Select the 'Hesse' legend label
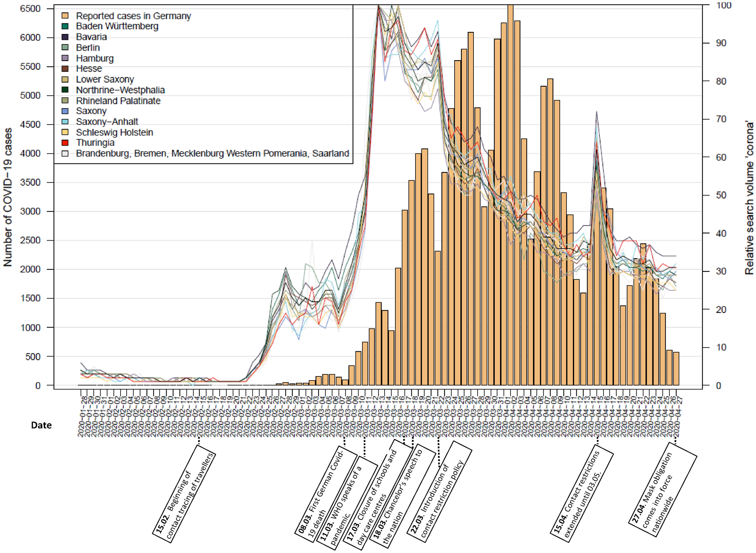Viewport: 756px width, 553px height. pos(89,69)
